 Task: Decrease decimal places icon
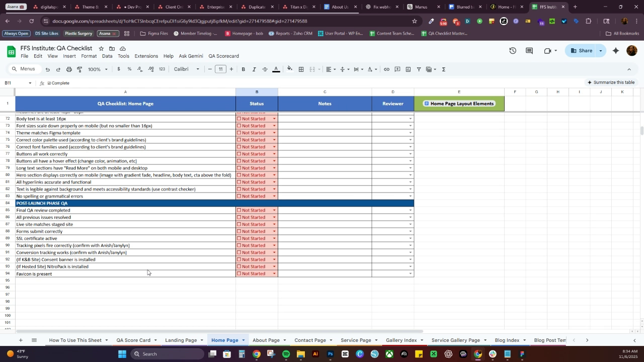coord(140,69)
